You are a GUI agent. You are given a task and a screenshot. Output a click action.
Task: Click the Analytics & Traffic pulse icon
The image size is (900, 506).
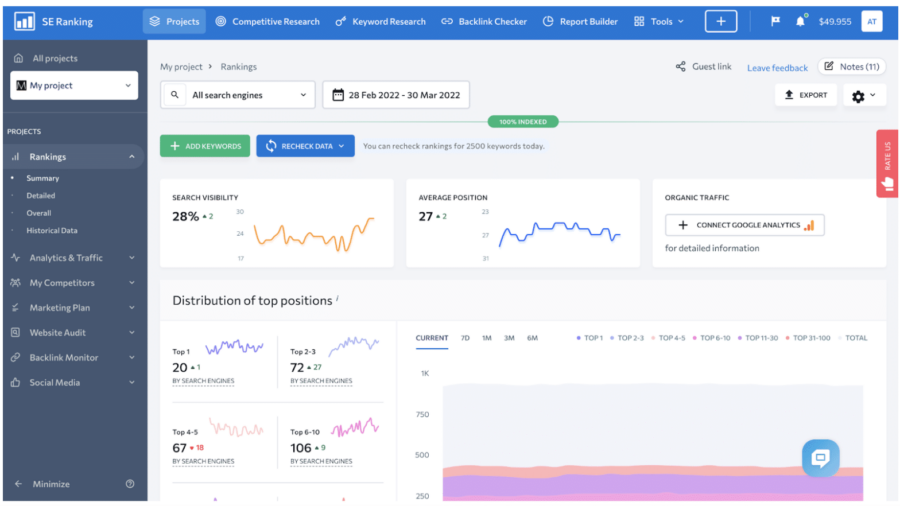15,258
